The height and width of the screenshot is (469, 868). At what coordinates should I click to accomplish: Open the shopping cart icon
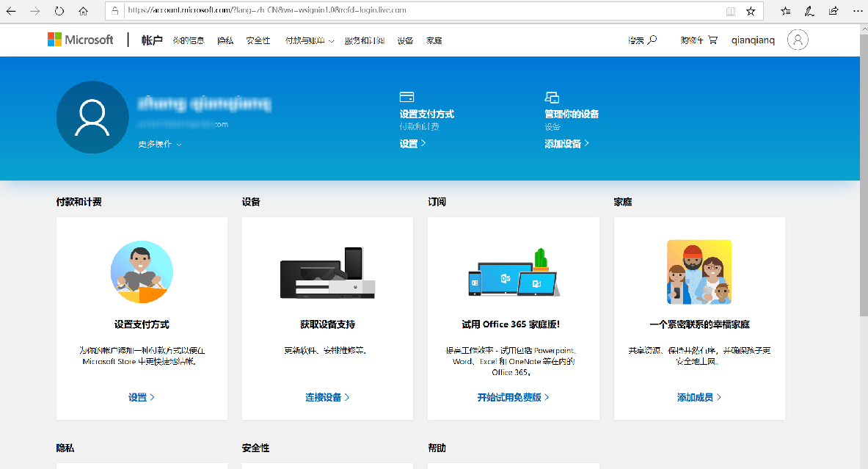coord(712,40)
